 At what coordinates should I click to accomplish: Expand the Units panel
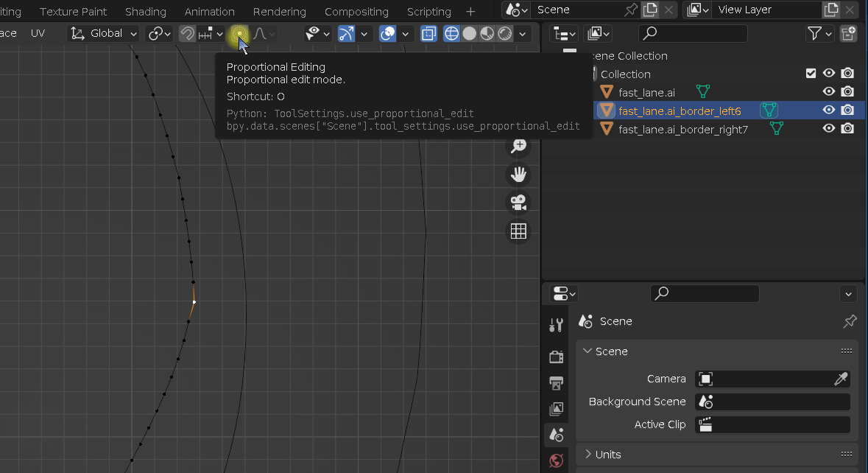[x=608, y=455]
